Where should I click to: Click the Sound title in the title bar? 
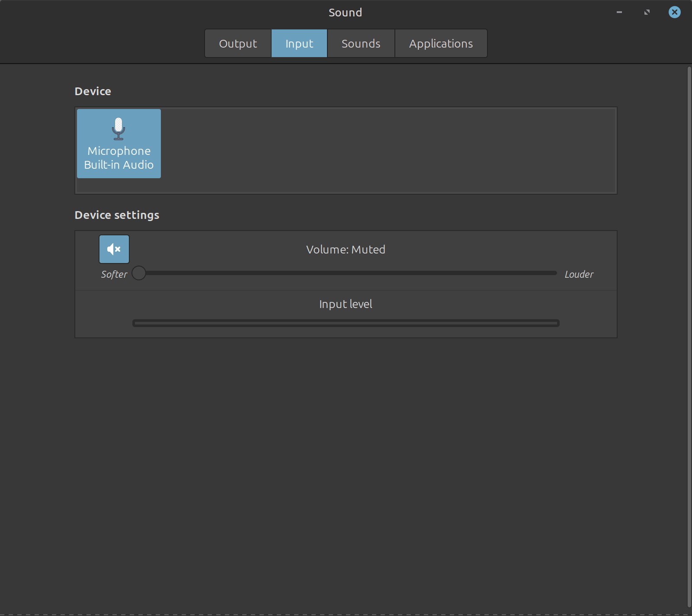click(x=345, y=13)
